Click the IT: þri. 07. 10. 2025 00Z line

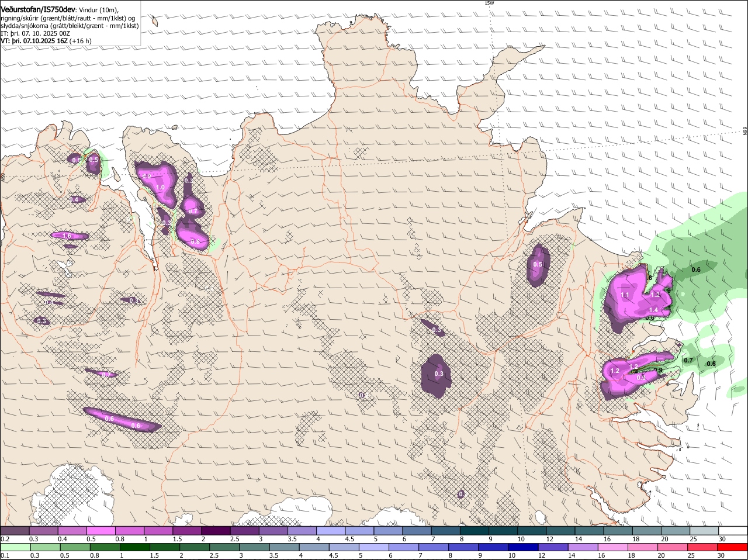pos(35,33)
